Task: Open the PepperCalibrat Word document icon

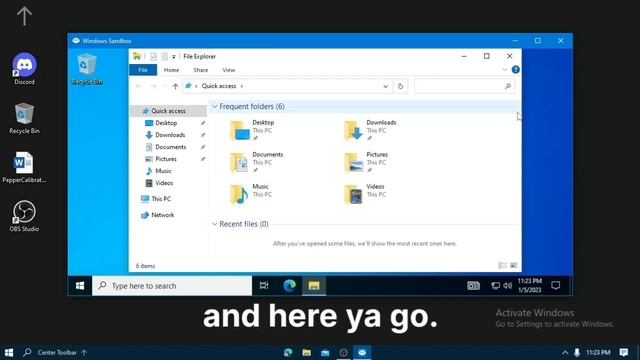Action: coord(23,167)
